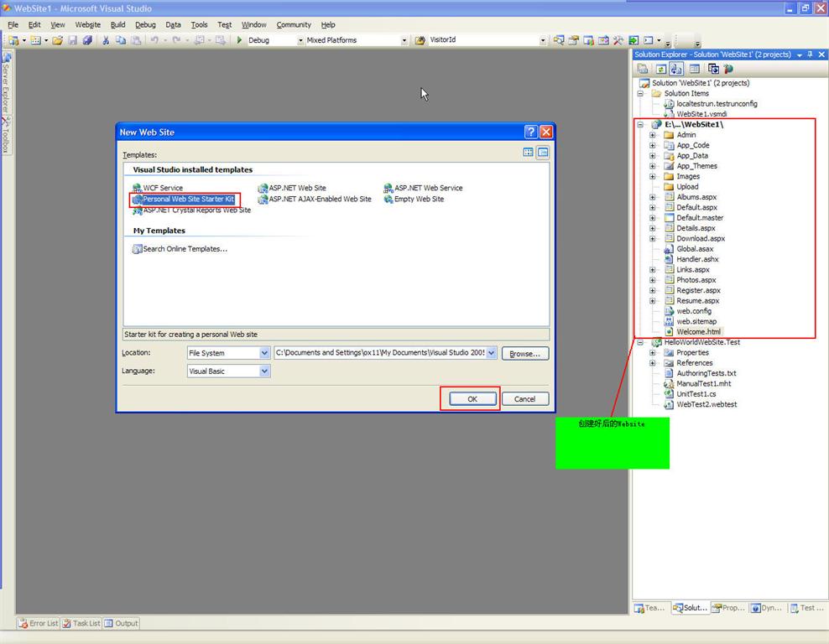Image resolution: width=829 pixels, height=644 pixels.
Task: Open the Server Explorer side tab
Action: pos(7,84)
